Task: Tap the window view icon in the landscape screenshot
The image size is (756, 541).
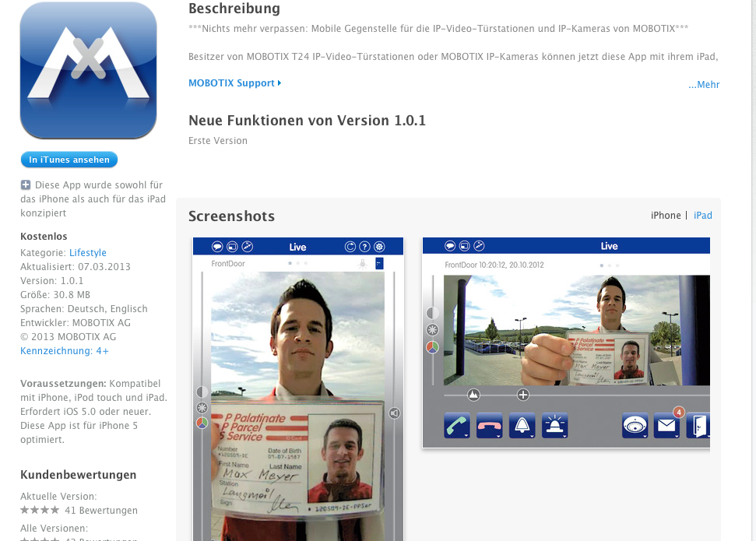Action: (x=464, y=246)
